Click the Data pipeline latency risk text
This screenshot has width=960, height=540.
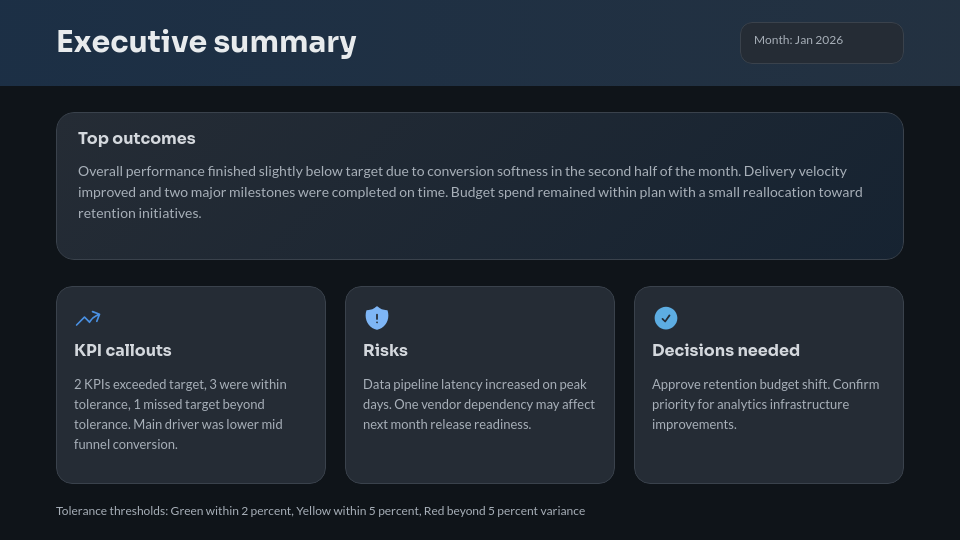[x=478, y=404]
